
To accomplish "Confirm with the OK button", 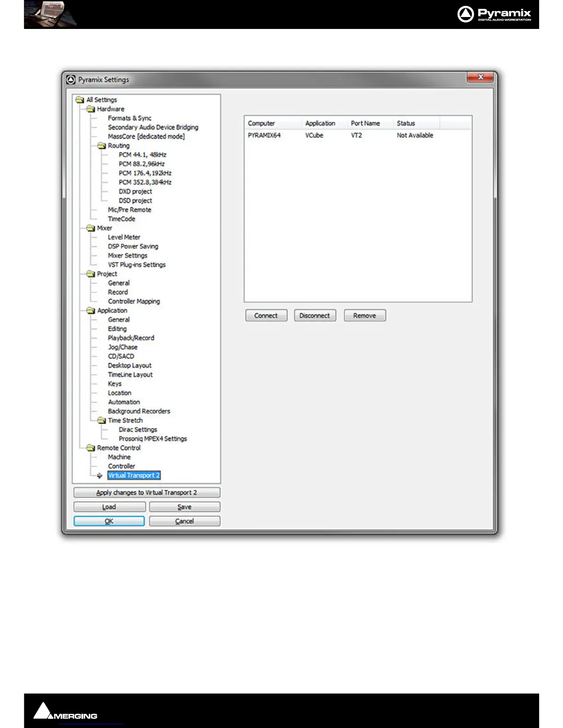I will [109, 521].
